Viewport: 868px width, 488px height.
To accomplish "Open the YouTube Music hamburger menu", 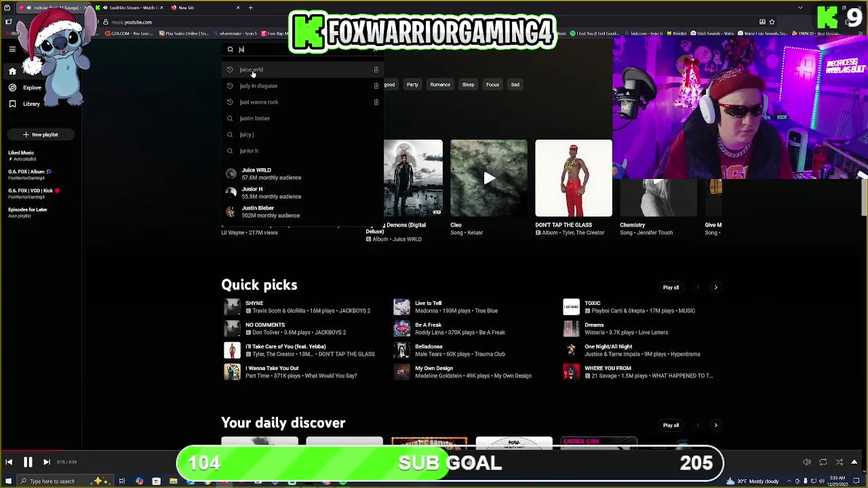I will (x=12, y=49).
